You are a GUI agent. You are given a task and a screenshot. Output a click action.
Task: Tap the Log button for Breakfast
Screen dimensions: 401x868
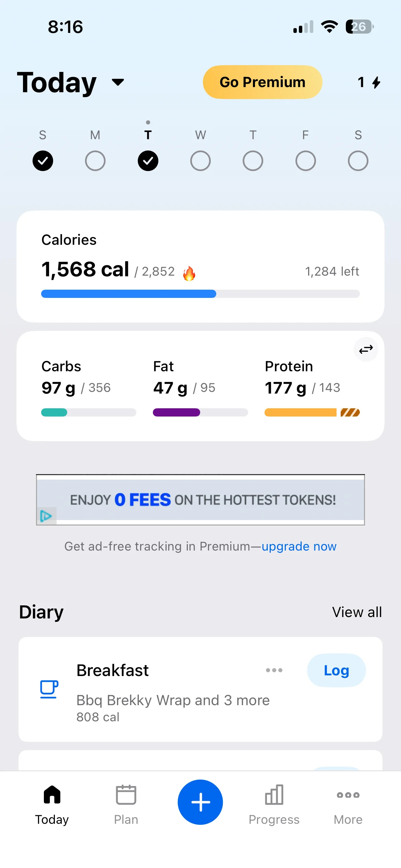(x=336, y=671)
